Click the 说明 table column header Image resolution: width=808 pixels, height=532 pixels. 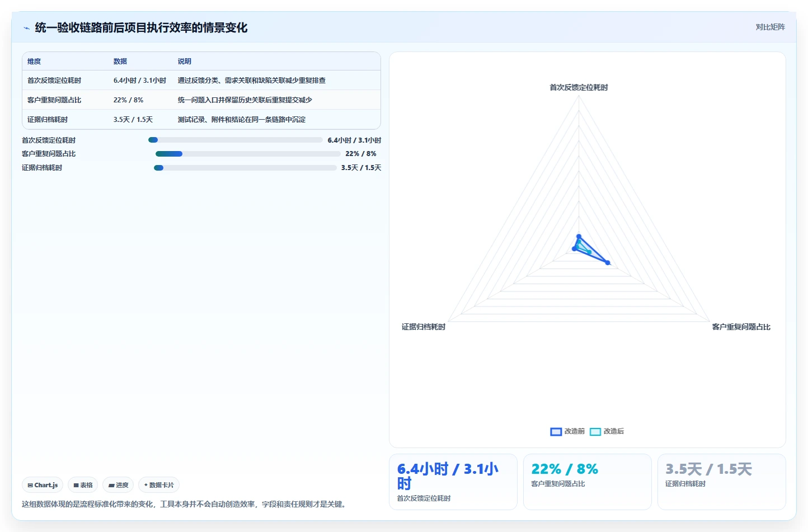185,62
